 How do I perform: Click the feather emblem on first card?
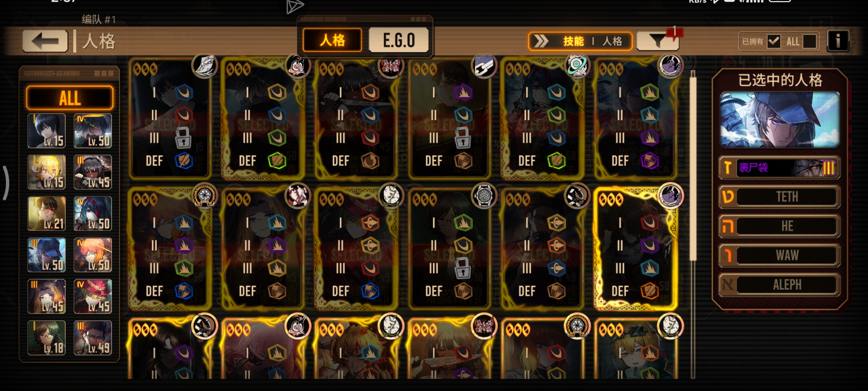coord(205,65)
